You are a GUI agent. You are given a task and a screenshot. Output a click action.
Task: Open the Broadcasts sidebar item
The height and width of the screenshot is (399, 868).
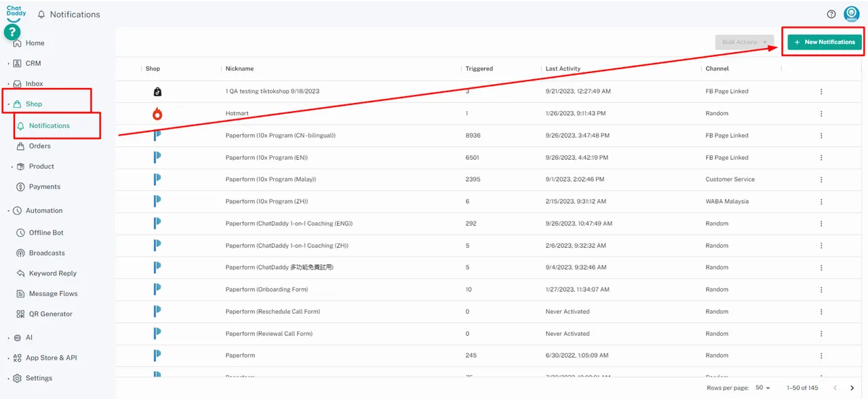coord(47,253)
